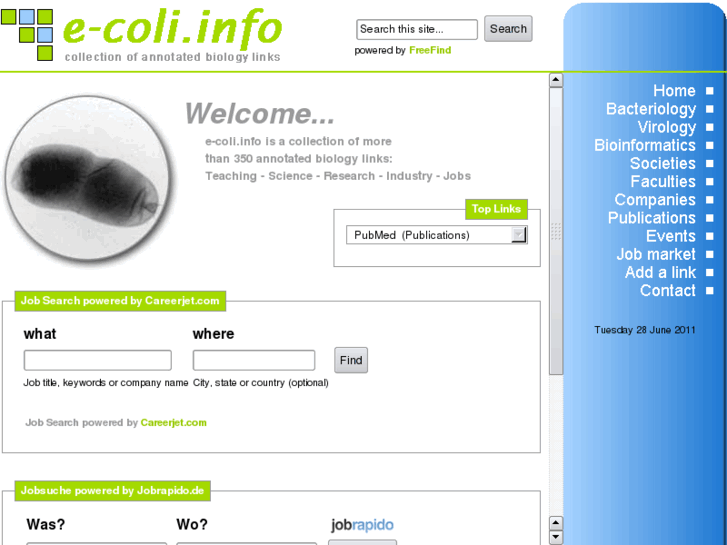Screen dimensions: 727x545
Task: Click the white square bullet beside Societies
Action: point(709,163)
